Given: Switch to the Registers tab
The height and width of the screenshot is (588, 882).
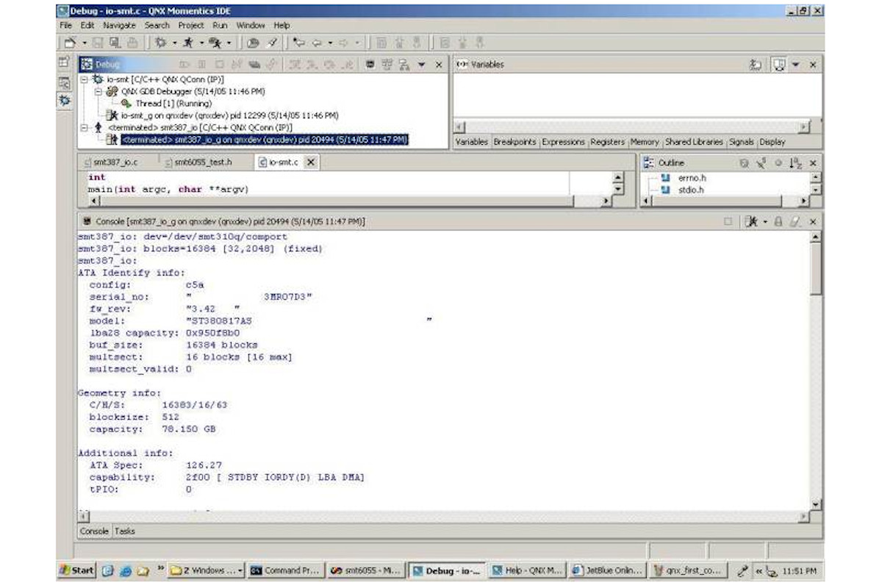Looking at the screenshot, I should click(x=607, y=142).
